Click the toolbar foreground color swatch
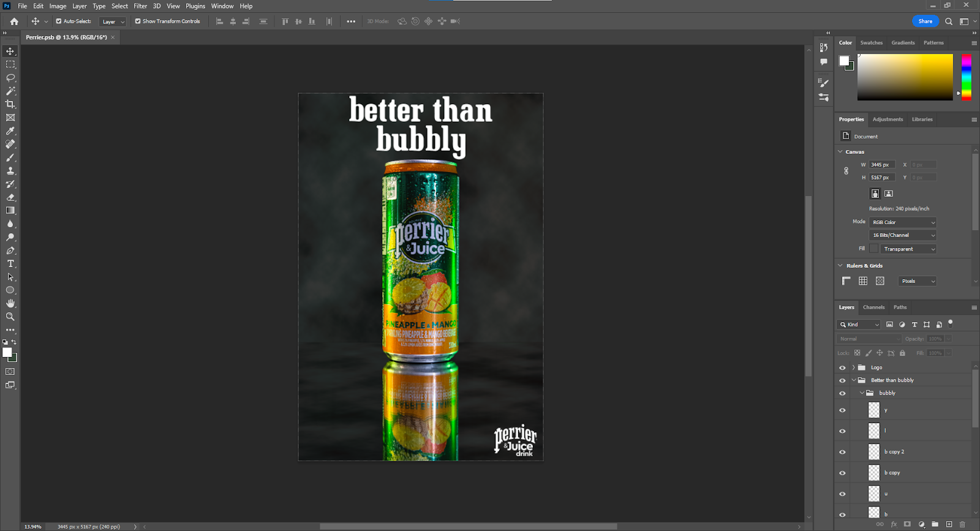 point(7,352)
